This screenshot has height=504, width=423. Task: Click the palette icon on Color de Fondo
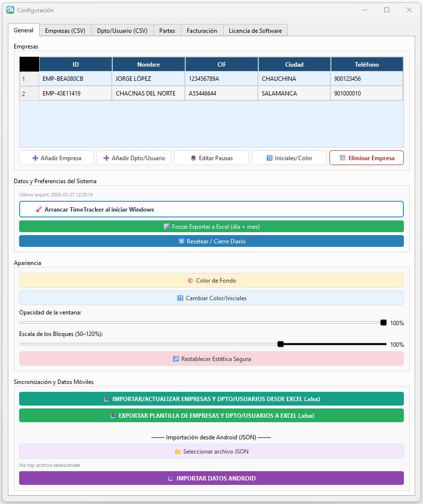[191, 280]
